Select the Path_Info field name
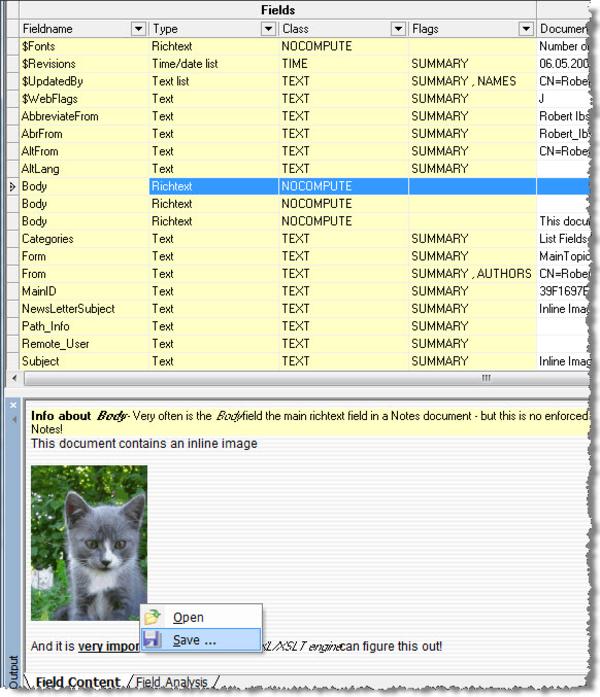The image size is (600, 697). coord(46,326)
